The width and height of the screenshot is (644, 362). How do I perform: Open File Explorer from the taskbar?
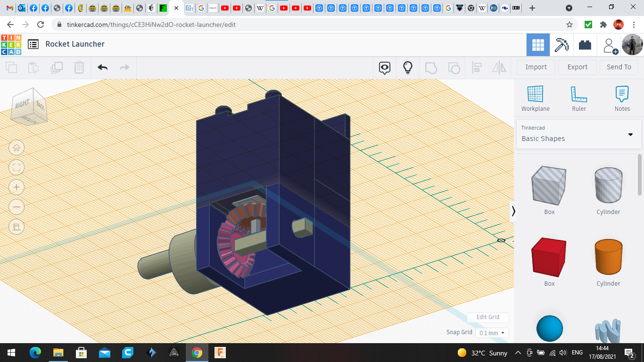coord(58,353)
